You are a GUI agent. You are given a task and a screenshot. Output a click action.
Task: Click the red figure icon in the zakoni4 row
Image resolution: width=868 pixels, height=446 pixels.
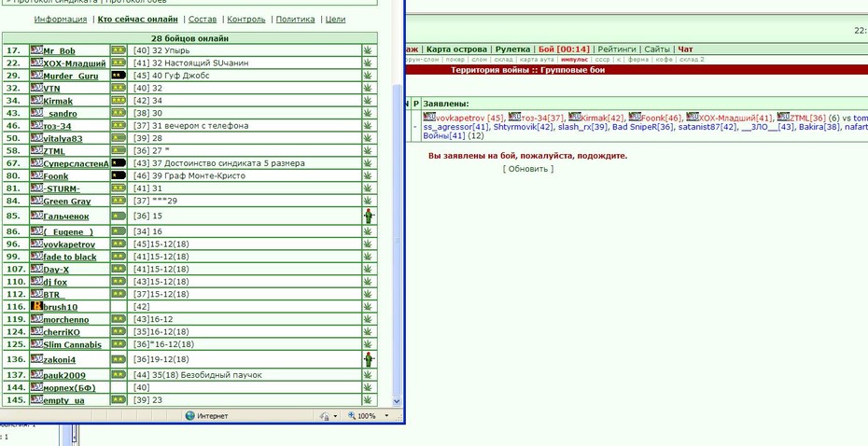pyautogui.click(x=370, y=359)
